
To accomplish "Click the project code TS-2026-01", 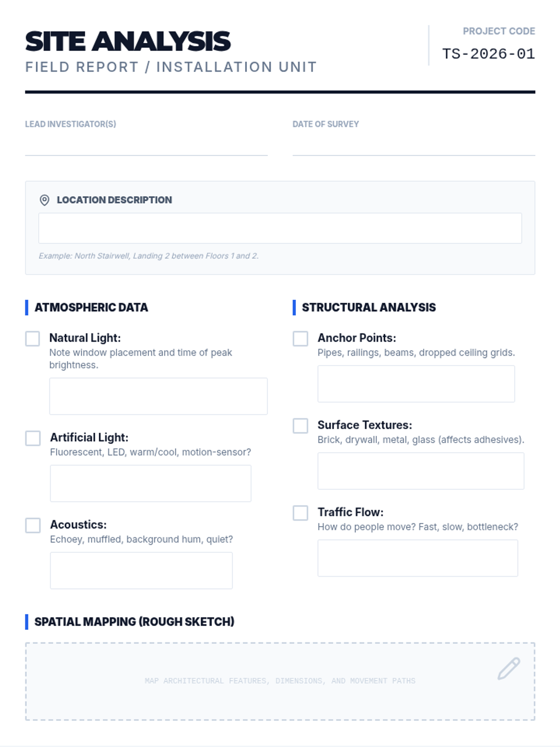I will pos(488,54).
